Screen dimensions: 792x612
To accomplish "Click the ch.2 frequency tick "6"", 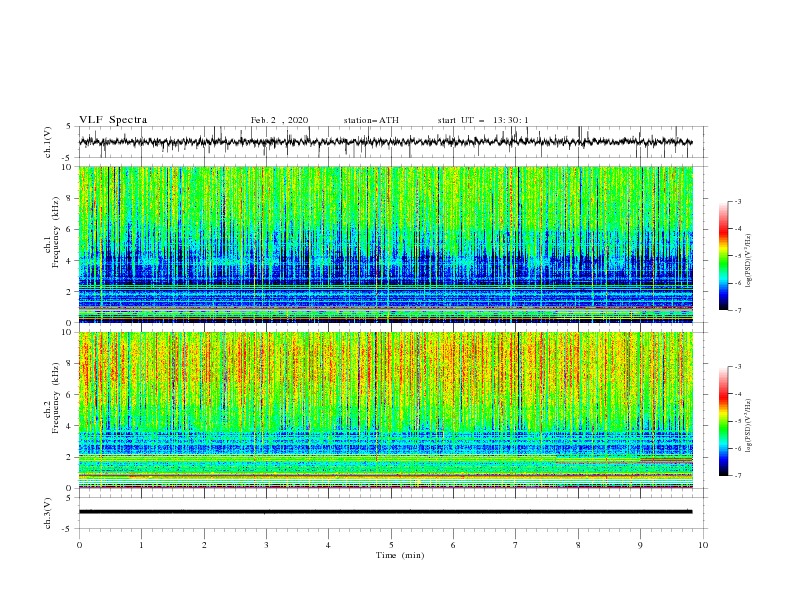I will pyautogui.click(x=69, y=395).
